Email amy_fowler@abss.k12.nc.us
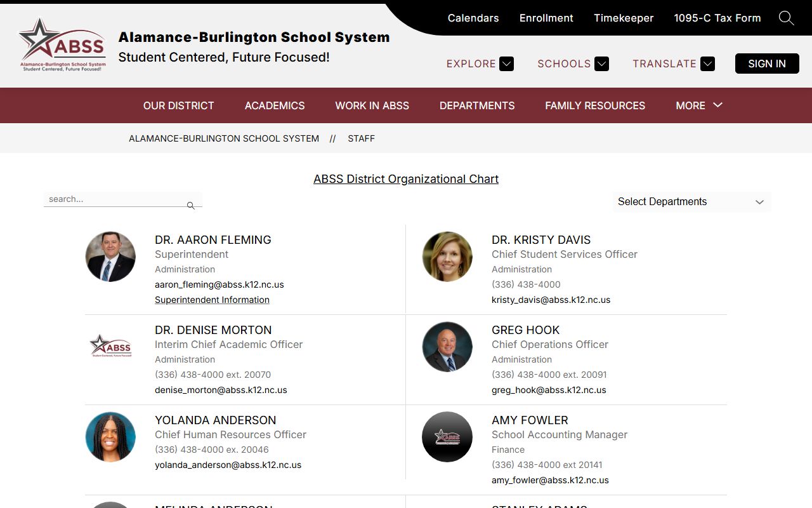This screenshot has width=812, height=508. (x=550, y=480)
